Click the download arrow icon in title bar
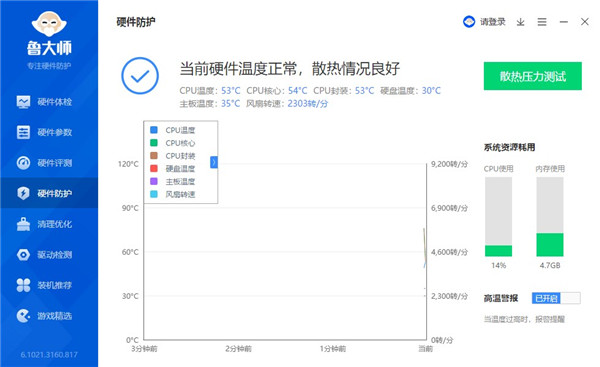The width and height of the screenshot is (600, 367). tap(520, 22)
